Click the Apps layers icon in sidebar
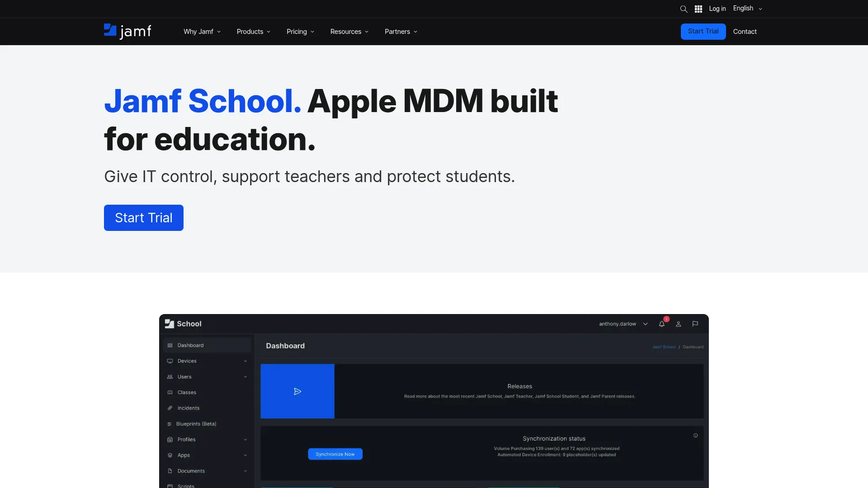 point(170,455)
